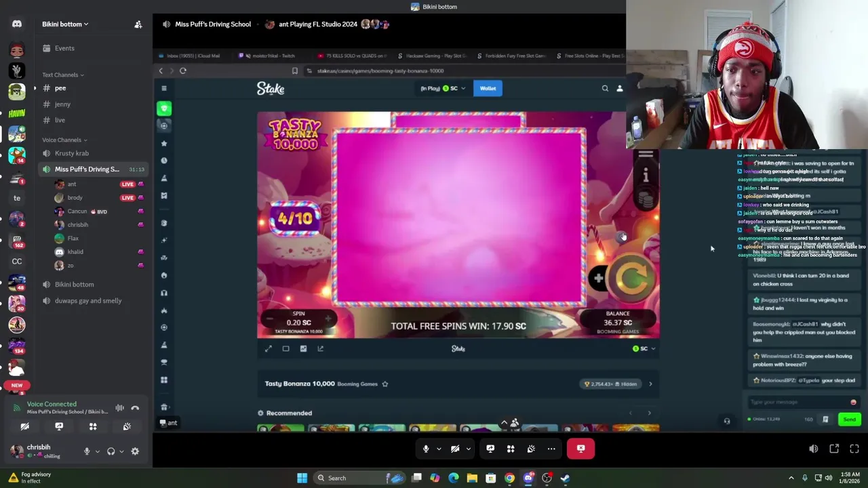Pop out the stream window
Image resolution: width=868 pixels, height=488 pixels.
coord(834,449)
